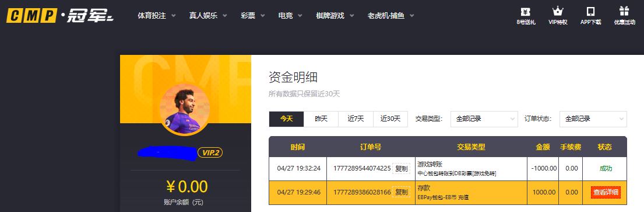Open the APP下载 phone icon

click(590, 12)
